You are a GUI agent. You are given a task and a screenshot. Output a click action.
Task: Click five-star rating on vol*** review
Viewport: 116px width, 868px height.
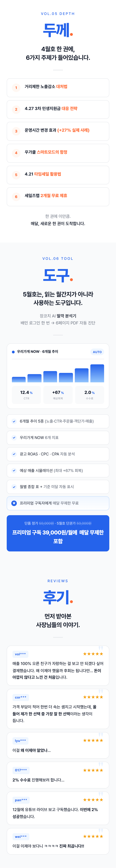(x=93, y=654)
